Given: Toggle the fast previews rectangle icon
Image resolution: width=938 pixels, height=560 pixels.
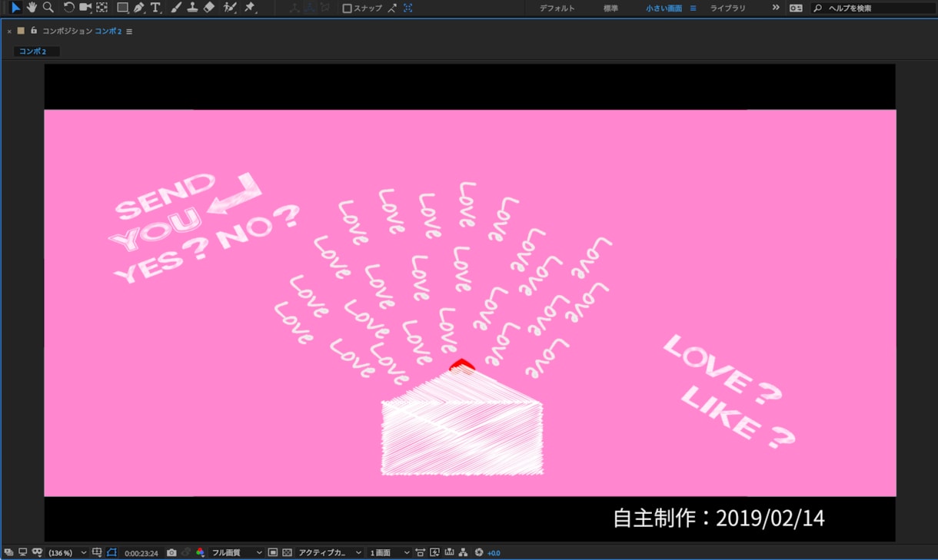Looking at the screenshot, I should coord(273,552).
